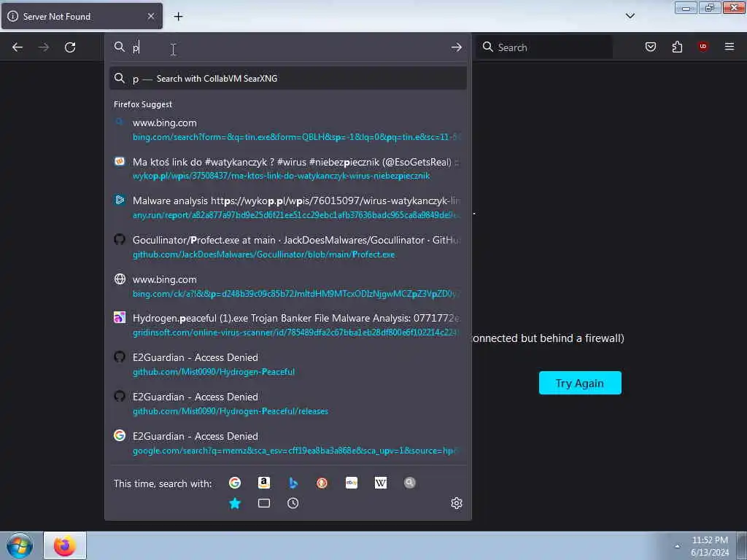The height and width of the screenshot is (560, 747).
Task: Search this time with Wikipedia
Action: pyautogui.click(x=381, y=483)
